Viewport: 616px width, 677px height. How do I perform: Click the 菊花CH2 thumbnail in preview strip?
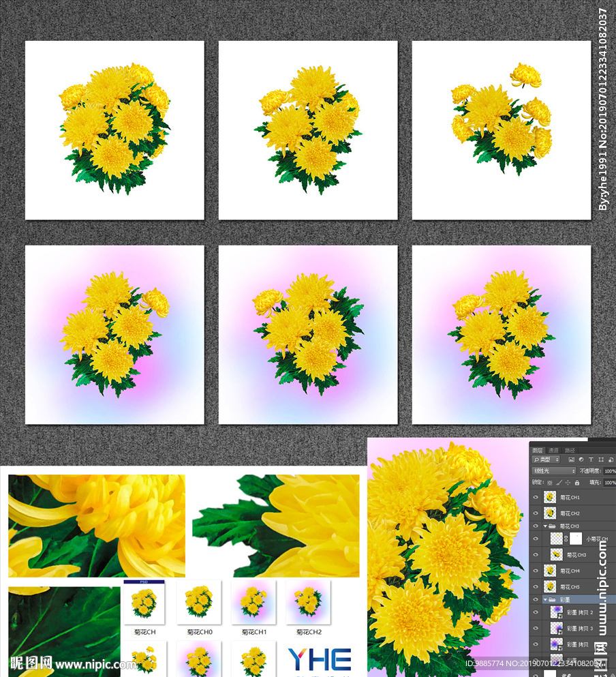coord(307,605)
